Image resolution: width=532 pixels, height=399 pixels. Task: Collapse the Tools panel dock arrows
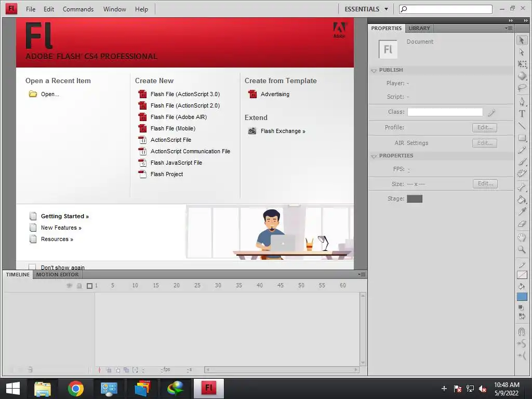(x=526, y=20)
